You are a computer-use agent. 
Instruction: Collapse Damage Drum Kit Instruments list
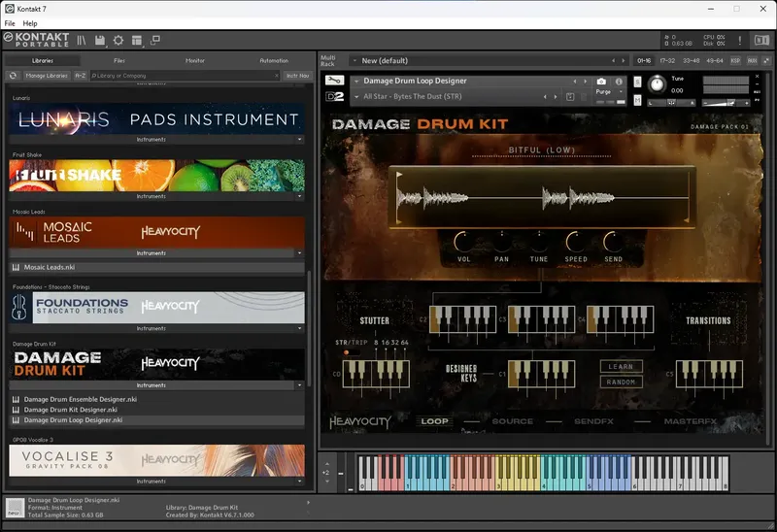[x=299, y=385]
